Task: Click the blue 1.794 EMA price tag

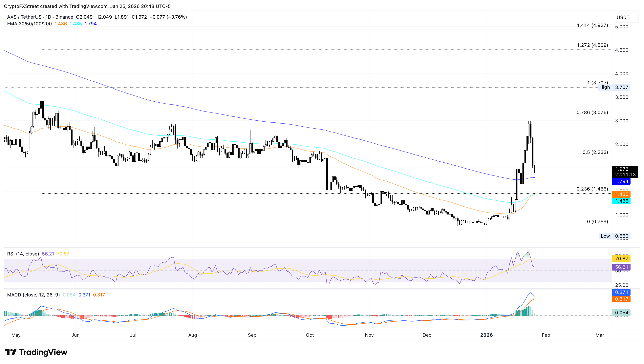Action: (621, 181)
